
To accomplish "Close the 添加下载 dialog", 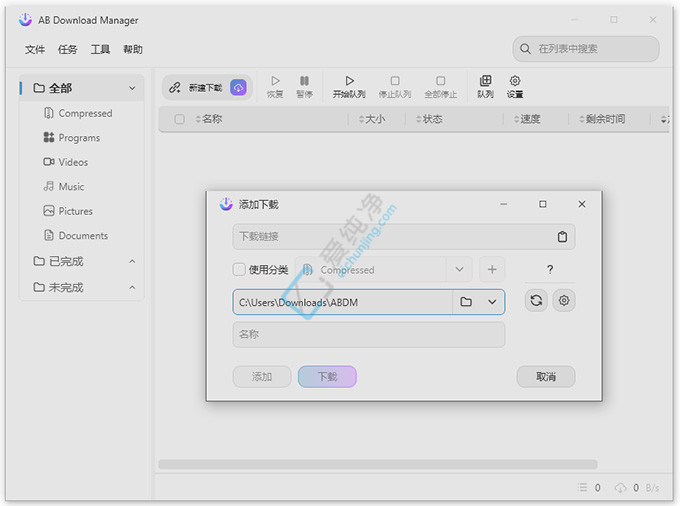I will coord(582,204).
